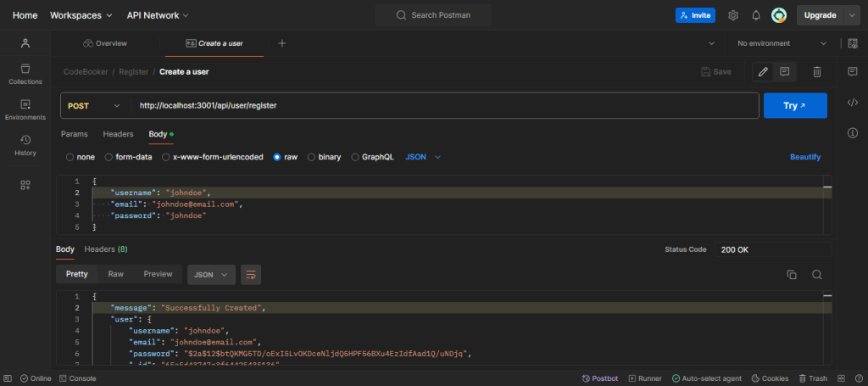Open the Environments sidebar icon
This screenshot has height=386, width=868.
coord(25,109)
